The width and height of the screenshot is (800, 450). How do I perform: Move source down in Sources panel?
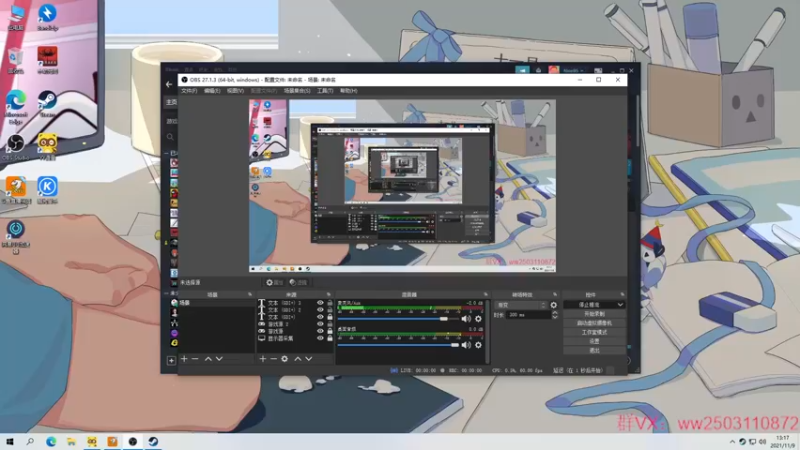309,359
